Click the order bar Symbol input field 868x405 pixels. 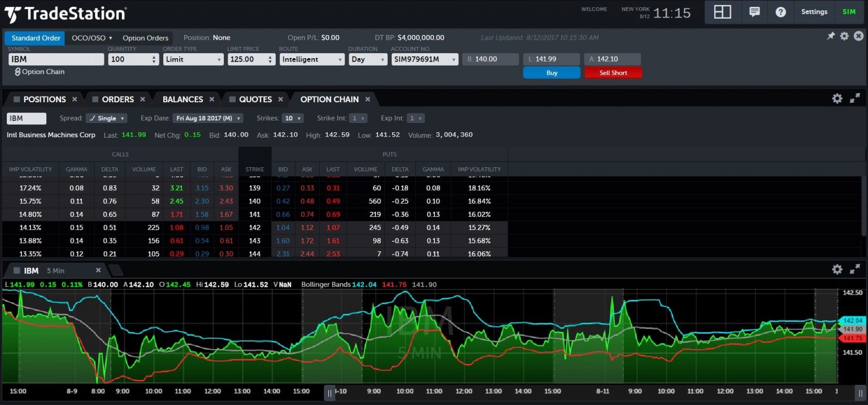click(x=55, y=59)
